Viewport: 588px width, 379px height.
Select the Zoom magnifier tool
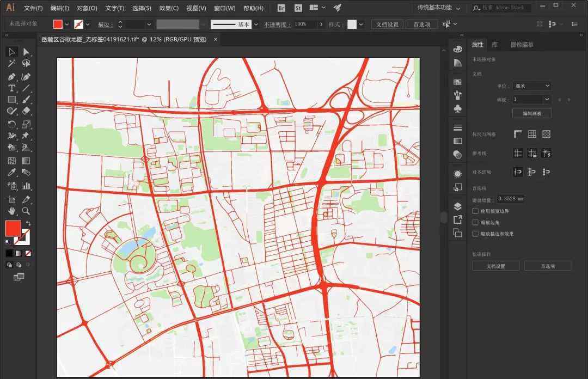[x=26, y=211]
